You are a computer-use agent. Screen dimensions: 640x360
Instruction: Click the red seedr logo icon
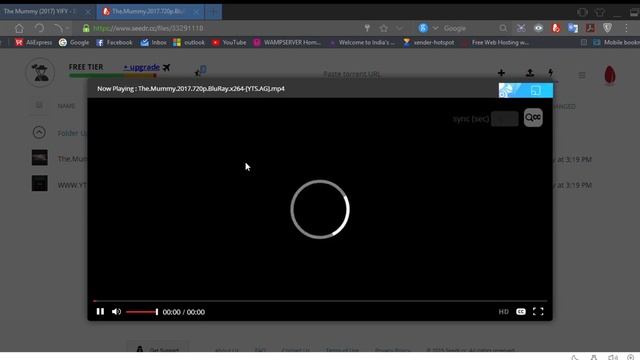[x=610, y=76]
